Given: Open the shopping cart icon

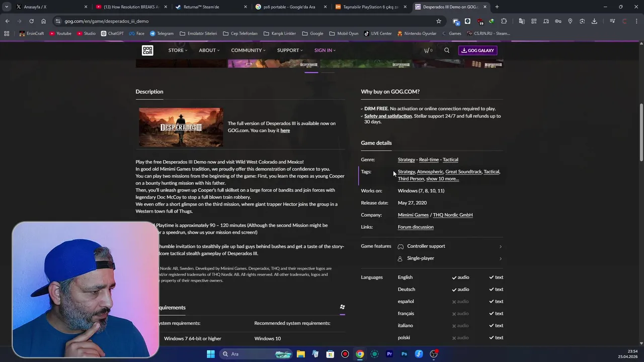Looking at the screenshot, I should [x=428, y=50].
